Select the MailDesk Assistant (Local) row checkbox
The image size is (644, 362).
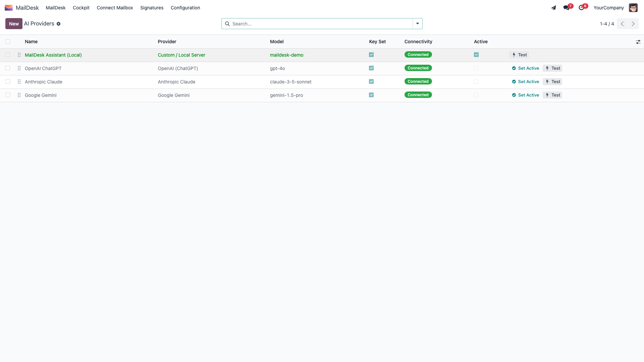8,55
